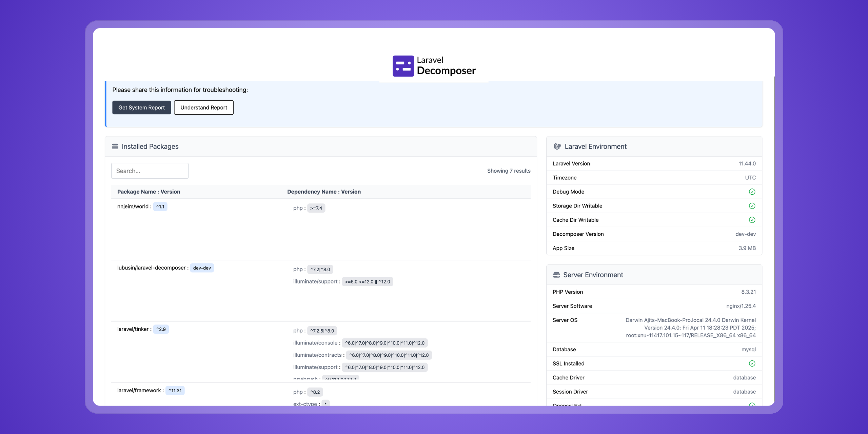Click the illuminate/console dependency label
Viewport: 868px width, 434px height.
coord(315,343)
